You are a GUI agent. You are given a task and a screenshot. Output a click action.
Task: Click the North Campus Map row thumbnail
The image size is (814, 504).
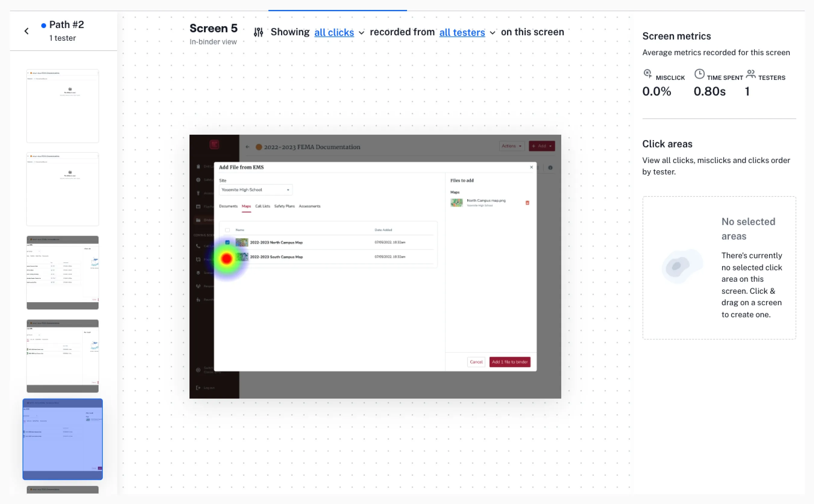tap(242, 242)
